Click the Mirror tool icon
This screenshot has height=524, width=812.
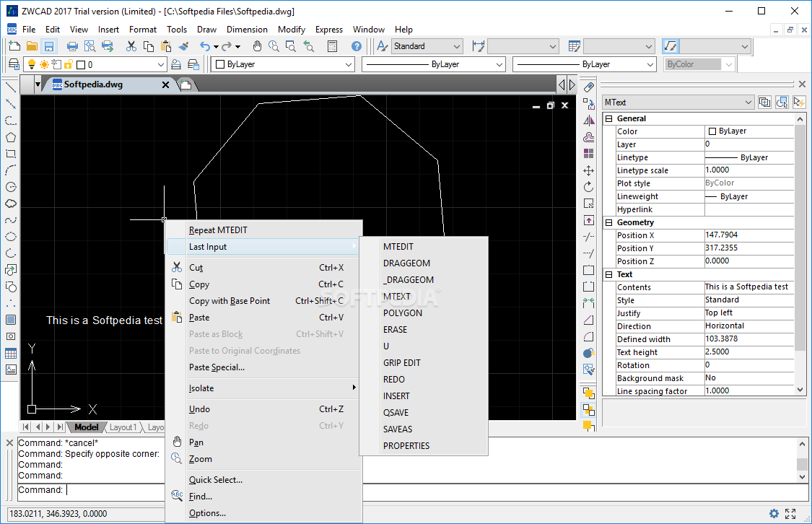click(x=589, y=121)
